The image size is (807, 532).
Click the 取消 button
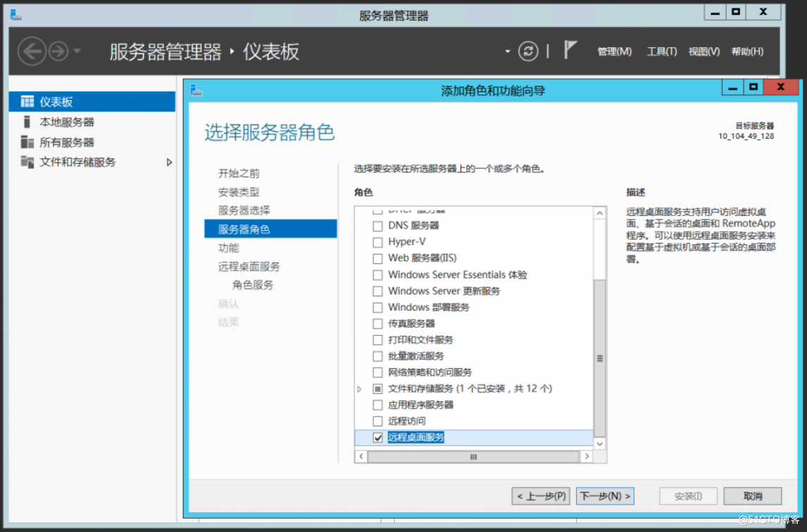752,496
